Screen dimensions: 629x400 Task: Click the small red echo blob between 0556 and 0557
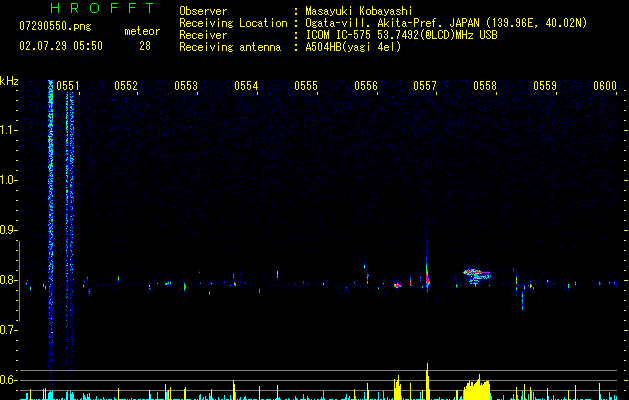(397, 286)
